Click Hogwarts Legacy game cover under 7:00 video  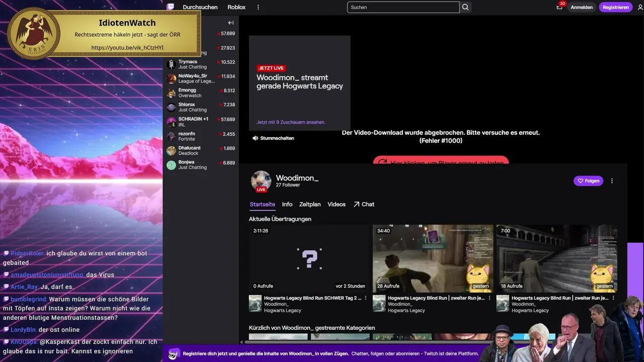503,304
